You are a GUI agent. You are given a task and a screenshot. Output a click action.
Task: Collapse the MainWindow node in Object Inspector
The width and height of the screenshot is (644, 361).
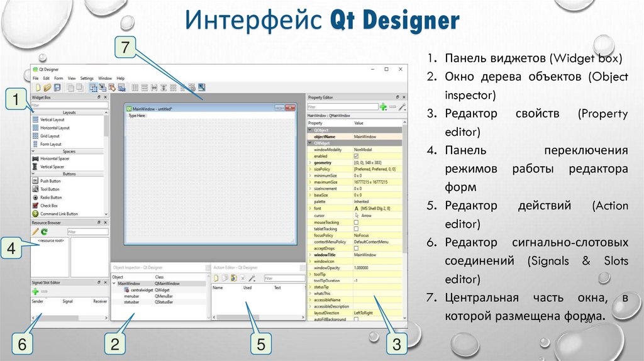pos(114,284)
